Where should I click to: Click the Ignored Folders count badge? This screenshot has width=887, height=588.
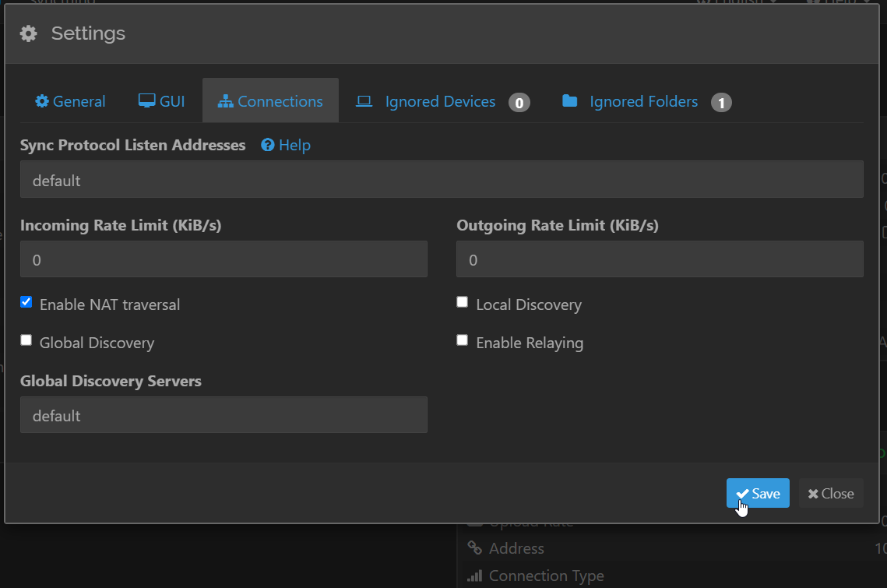click(x=721, y=102)
